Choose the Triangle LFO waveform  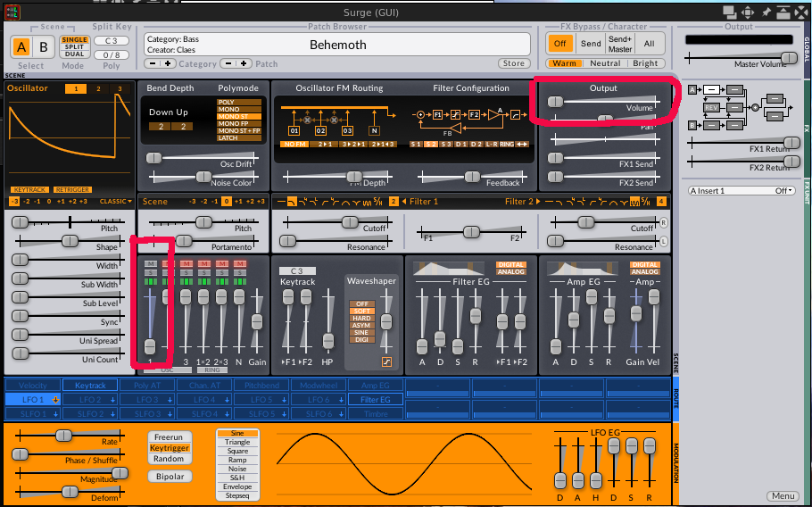[x=237, y=442]
